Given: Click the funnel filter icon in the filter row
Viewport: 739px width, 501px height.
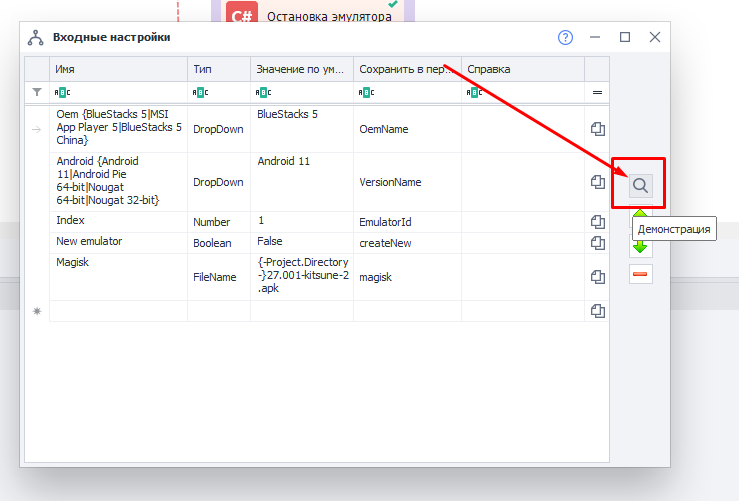Looking at the screenshot, I should (37, 92).
